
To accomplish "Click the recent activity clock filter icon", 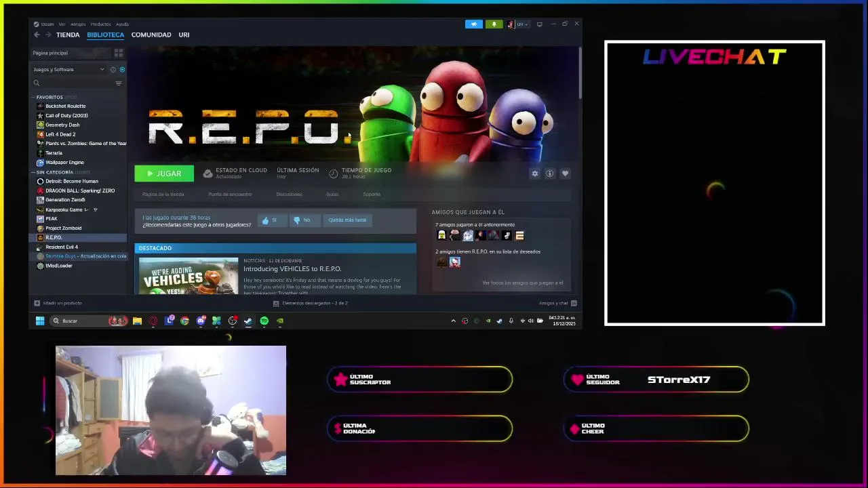I will [113, 69].
